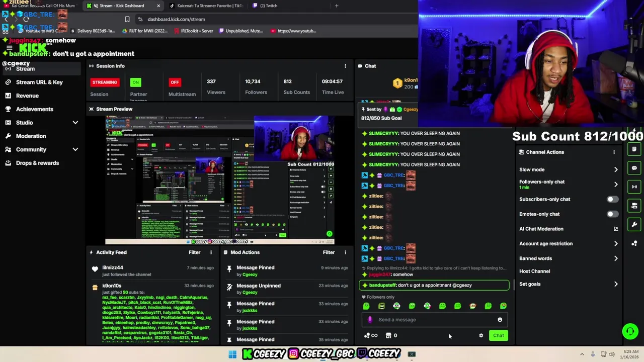644x362 pixels.
Task: Click the channel actions icon in right rail
Action: [x=634, y=206]
